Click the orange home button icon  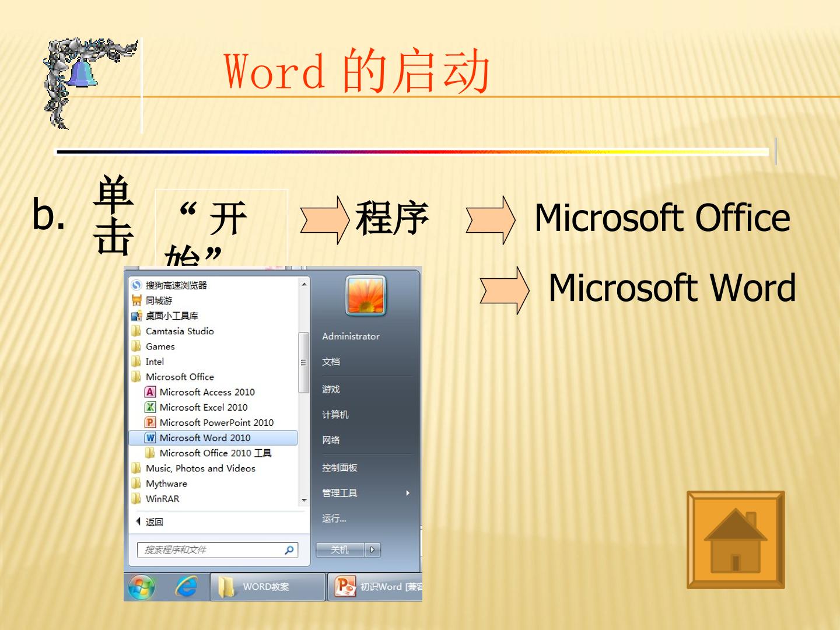point(736,540)
